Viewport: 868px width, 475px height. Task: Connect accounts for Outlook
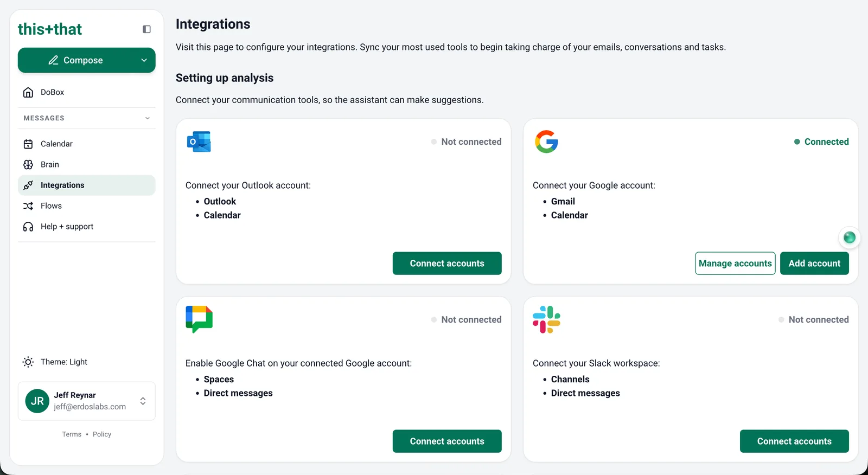point(447,264)
